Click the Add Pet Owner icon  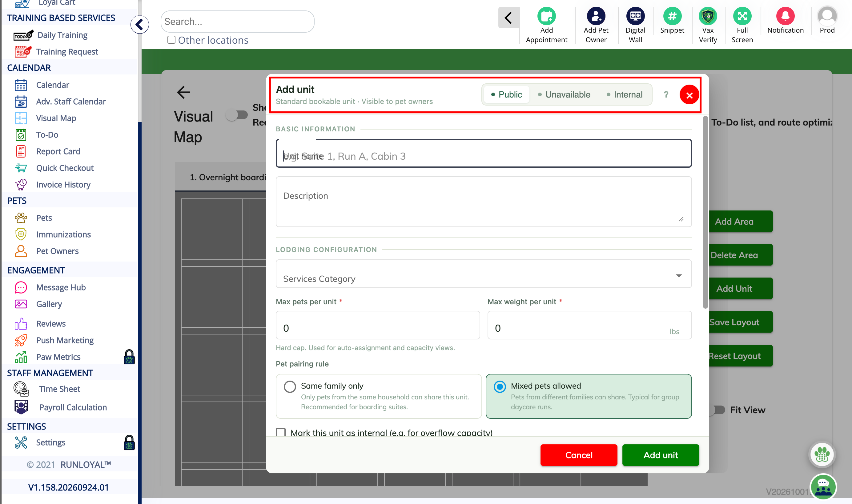coord(596,16)
